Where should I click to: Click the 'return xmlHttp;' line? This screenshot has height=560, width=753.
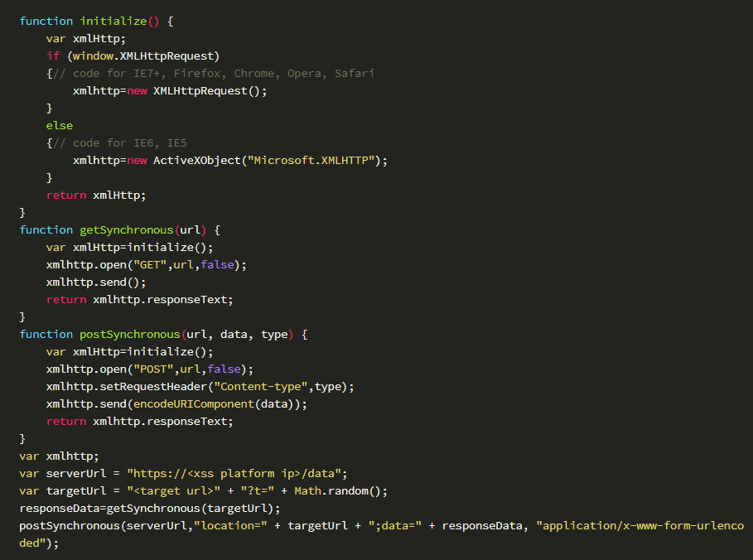click(96, 196)
